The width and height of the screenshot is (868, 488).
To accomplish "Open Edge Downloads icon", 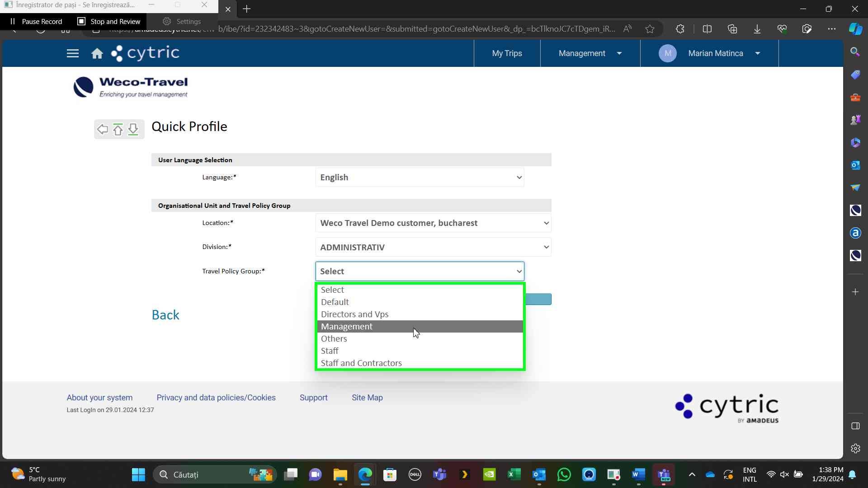I will click(757, 29).
